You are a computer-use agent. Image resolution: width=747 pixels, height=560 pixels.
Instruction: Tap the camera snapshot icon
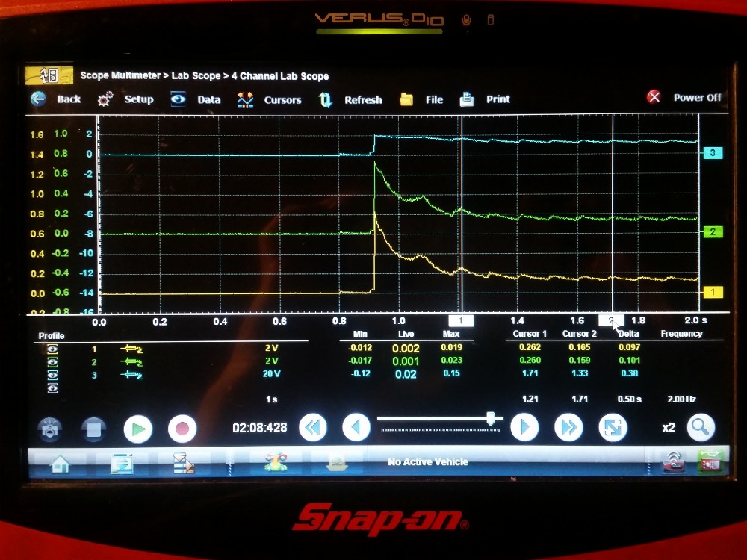click(x=50, y=429)
